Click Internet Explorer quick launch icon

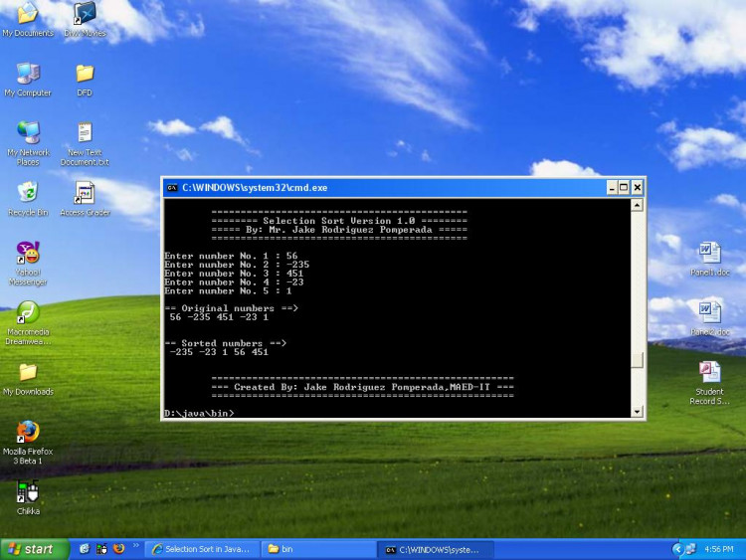pos(85,549)
